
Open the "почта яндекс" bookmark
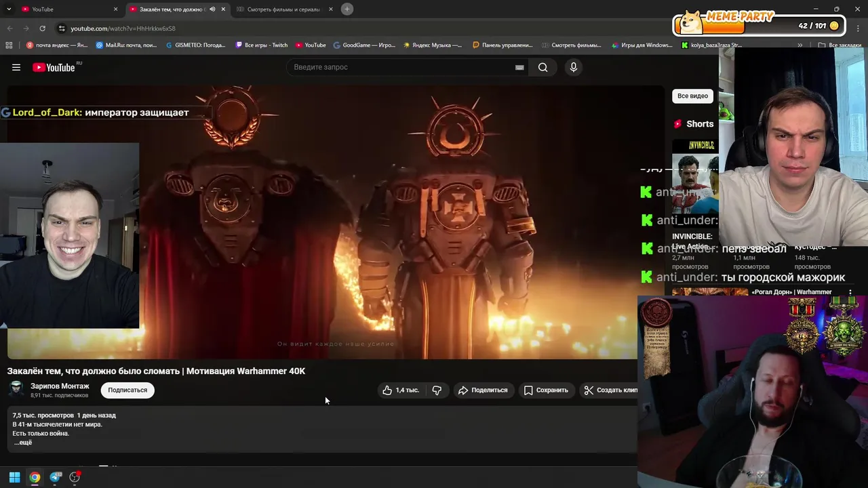(x=57, y=45)
